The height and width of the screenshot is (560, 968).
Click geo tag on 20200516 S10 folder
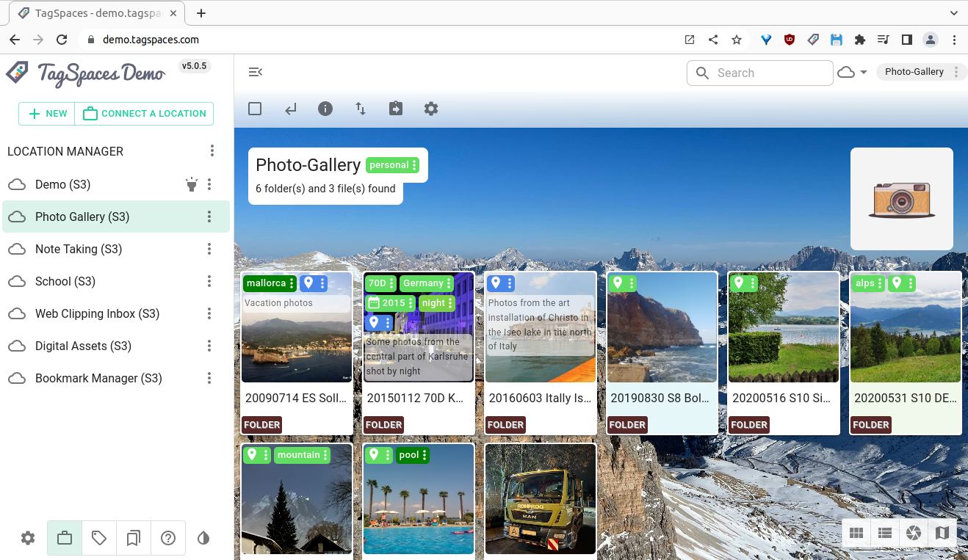[x=744, y=283]
